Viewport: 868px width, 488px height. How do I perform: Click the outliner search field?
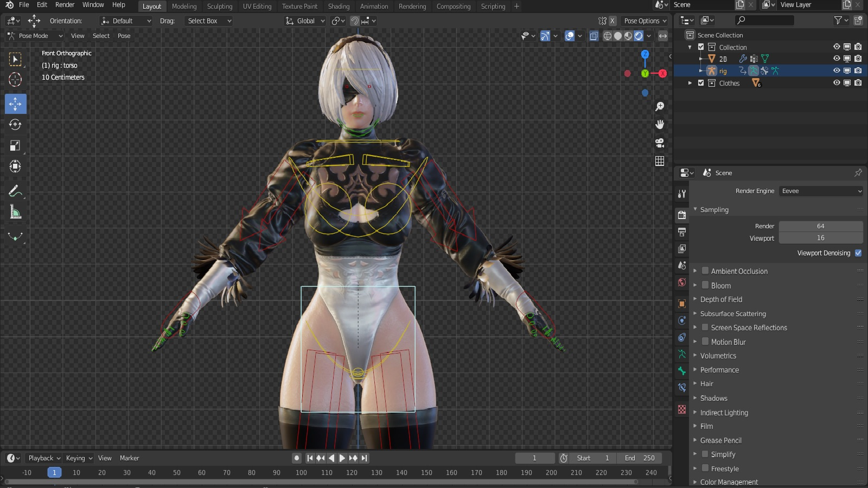(x=765, y=20)
